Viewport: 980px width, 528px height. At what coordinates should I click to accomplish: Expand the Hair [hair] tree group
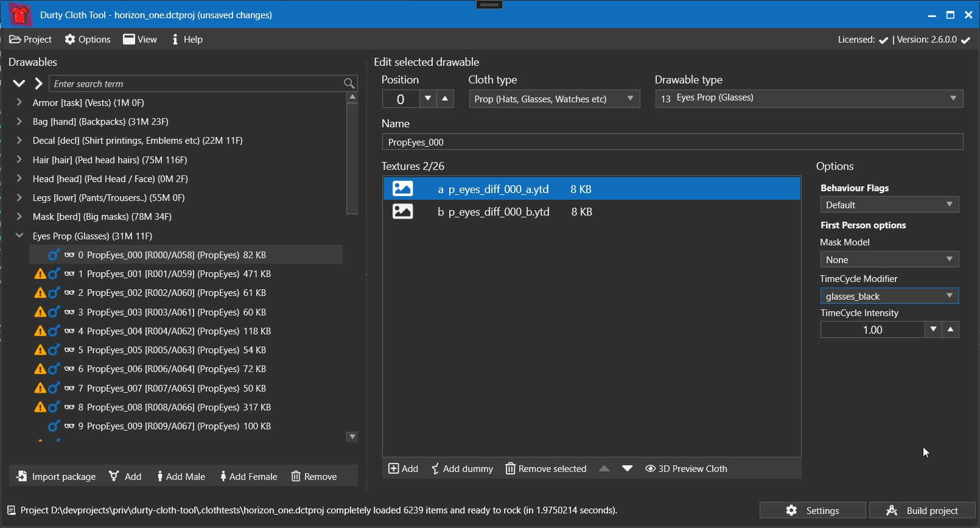[19, 160]
